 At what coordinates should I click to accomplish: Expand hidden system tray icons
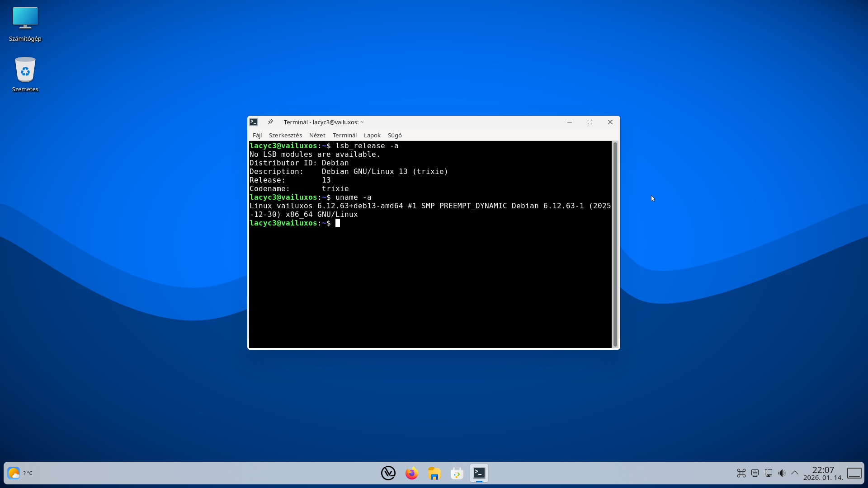794,473
